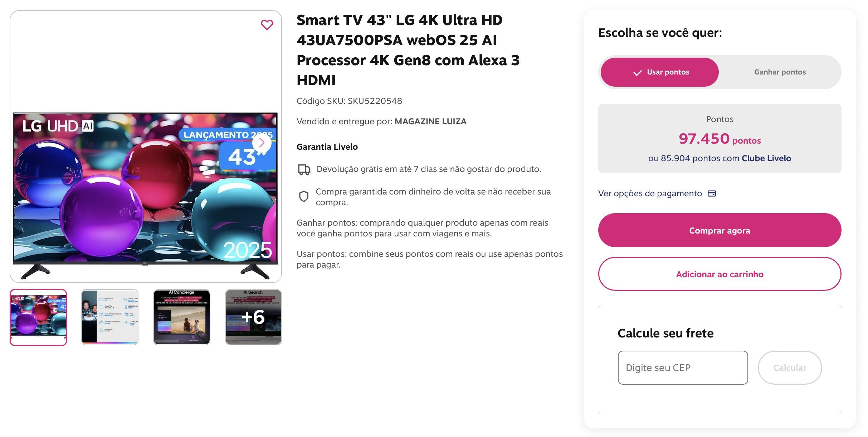Open Ver opções de pagamento link
This screenshot has width=868, height=437.
coord(650,193)
